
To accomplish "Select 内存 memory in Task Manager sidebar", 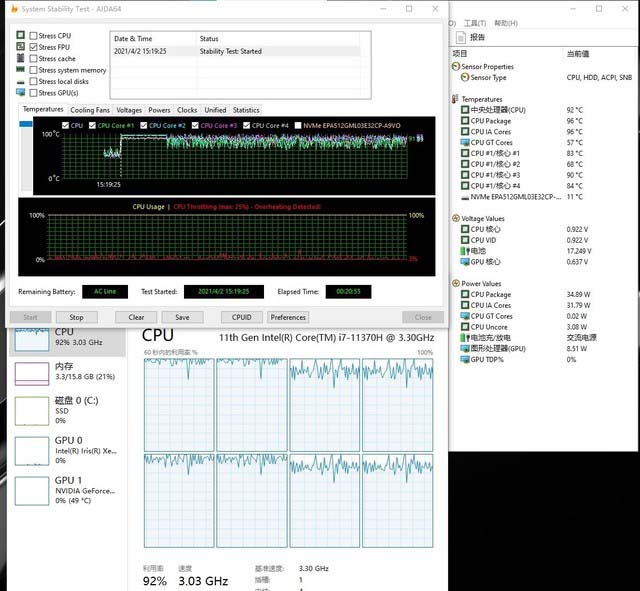I will pos(67,373).
